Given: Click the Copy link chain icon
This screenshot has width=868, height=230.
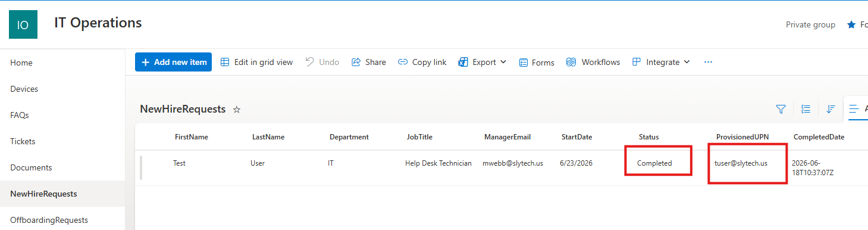Looking at the screenshot, I should click(403, 62).
